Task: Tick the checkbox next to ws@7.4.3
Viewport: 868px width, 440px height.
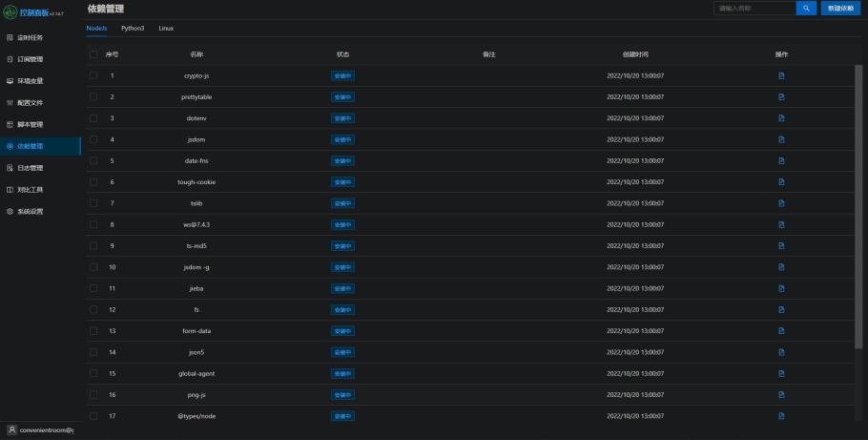Action: tap(93, 224)
